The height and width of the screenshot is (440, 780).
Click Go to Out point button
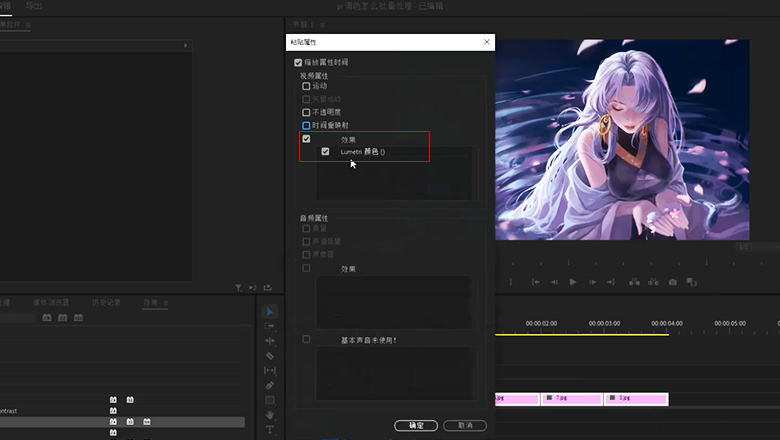[x=611, y=282]
